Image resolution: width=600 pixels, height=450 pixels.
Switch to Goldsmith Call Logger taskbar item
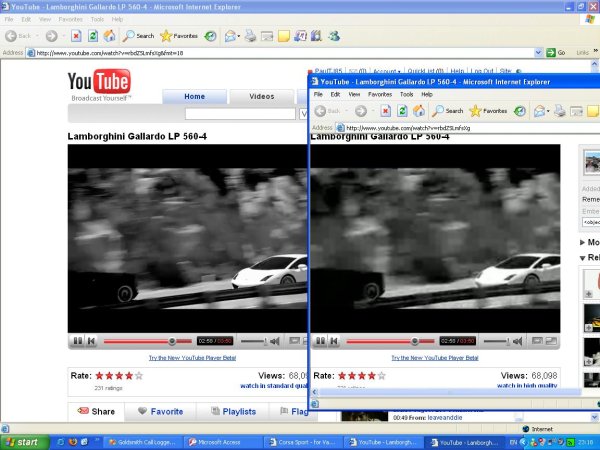(142, 442)
